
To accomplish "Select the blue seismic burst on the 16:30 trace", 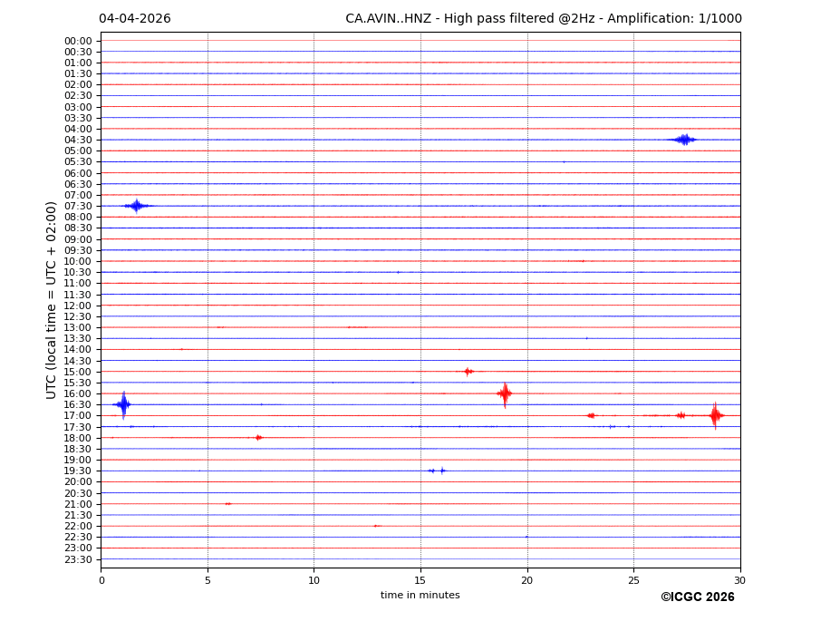I will (123, 404).
